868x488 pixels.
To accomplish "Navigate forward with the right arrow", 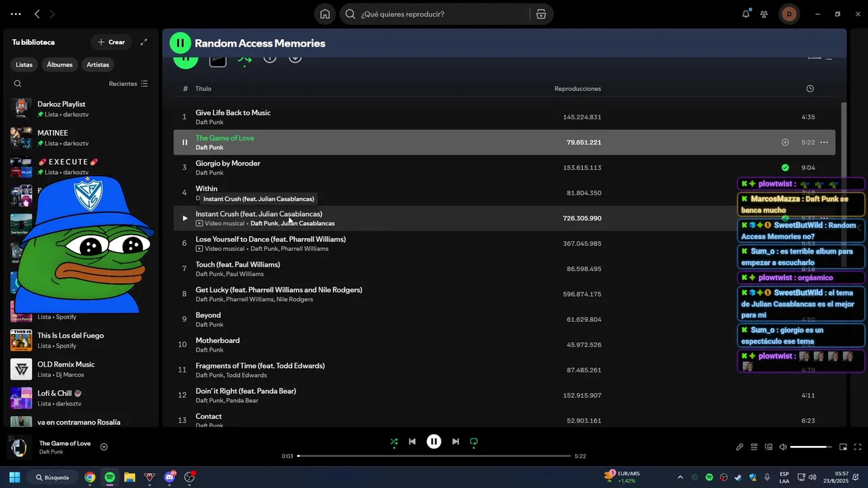I will [52, 14].
